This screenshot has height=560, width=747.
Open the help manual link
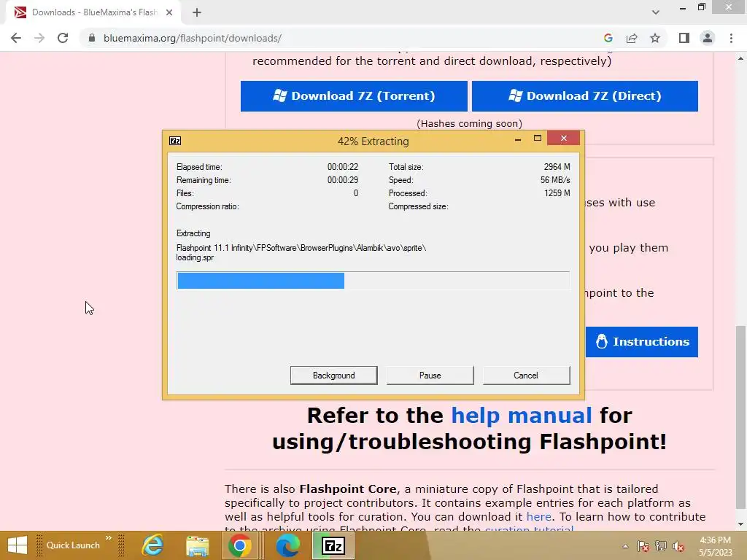click(x=521, y=415)
